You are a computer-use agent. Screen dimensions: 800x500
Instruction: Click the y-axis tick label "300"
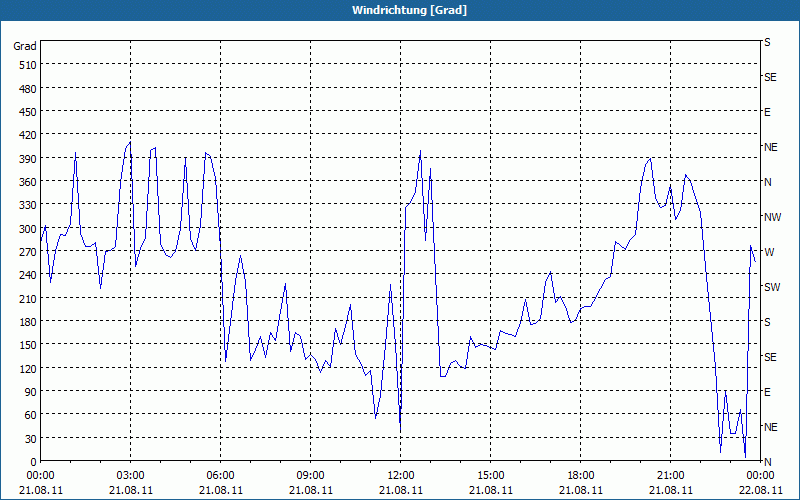coord(28,229)
